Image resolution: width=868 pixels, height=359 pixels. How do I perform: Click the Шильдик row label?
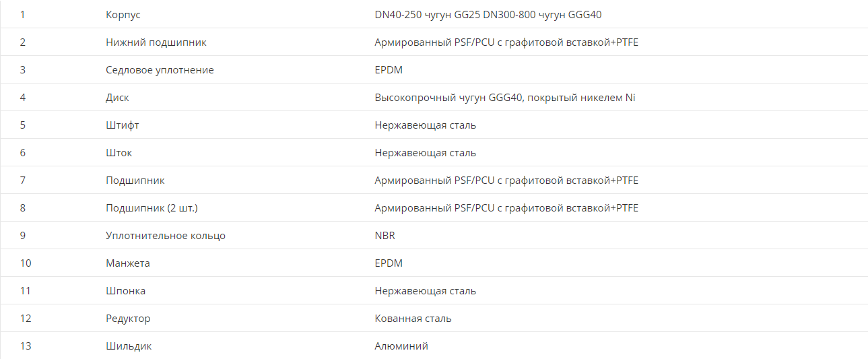(x=129, y=346)
